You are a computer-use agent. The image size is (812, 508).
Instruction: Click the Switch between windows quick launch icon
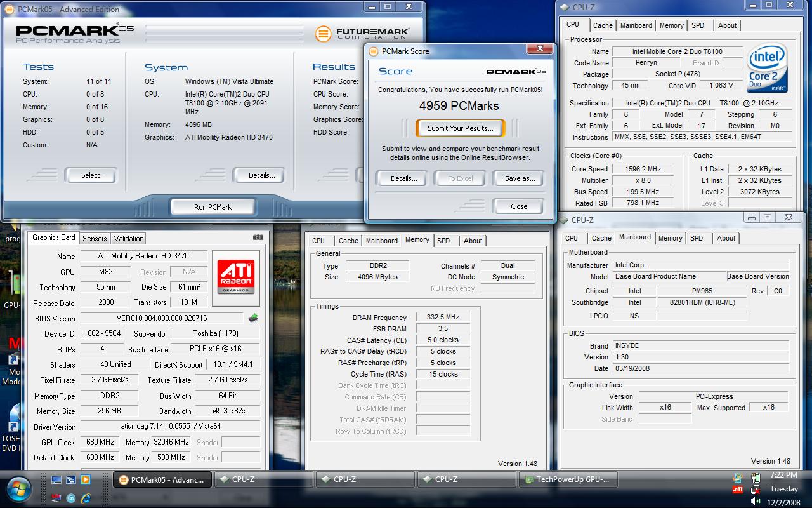tap(71, 479)
